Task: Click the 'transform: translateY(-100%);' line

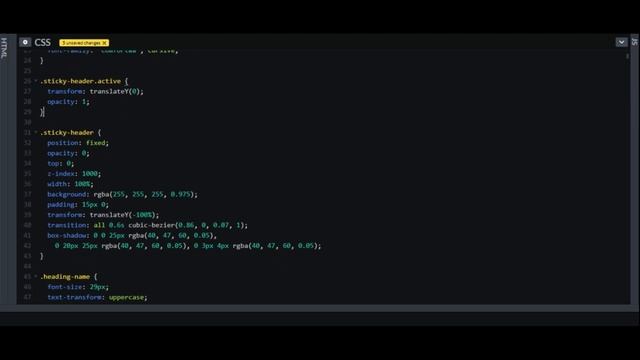Action: click(x=103, y=215)
